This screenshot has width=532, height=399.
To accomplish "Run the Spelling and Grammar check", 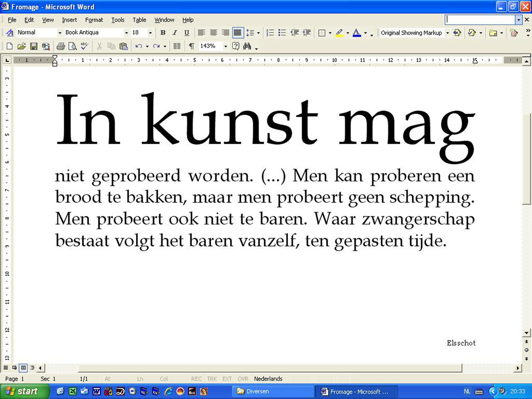I will coord(85,46).
